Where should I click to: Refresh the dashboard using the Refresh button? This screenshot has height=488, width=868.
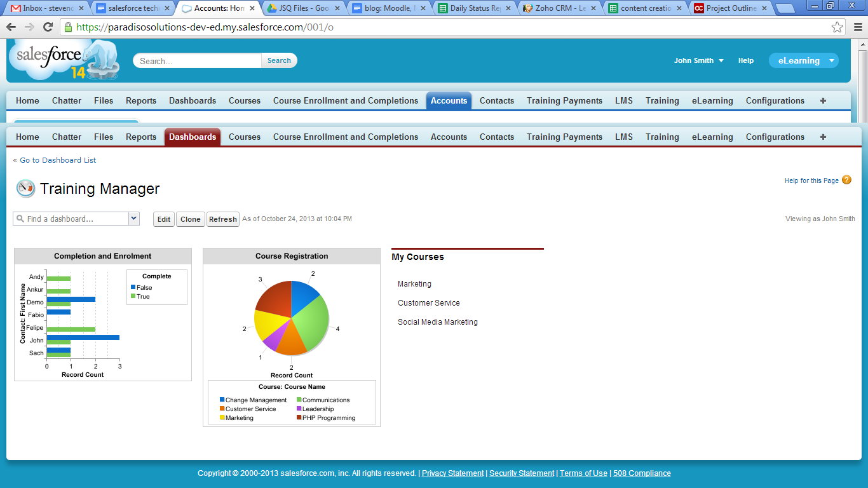pyautogui.click(x=222, y=219)
